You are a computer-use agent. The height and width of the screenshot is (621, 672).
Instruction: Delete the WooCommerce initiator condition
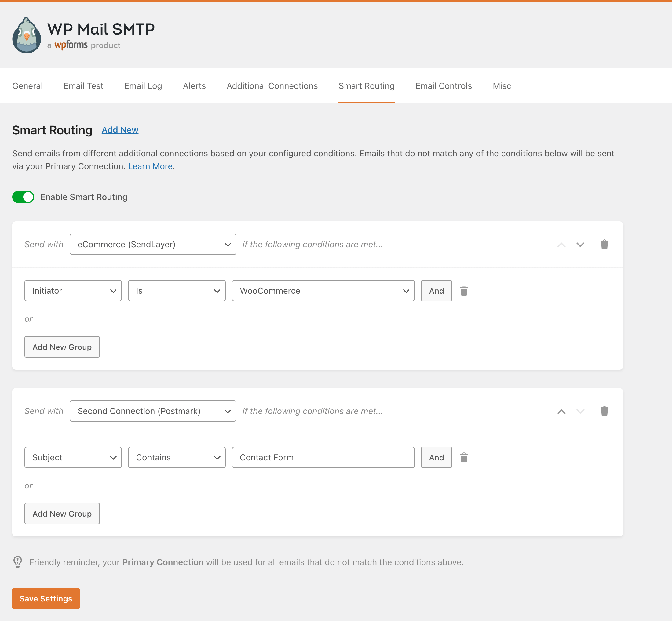(x=464, y=291)
